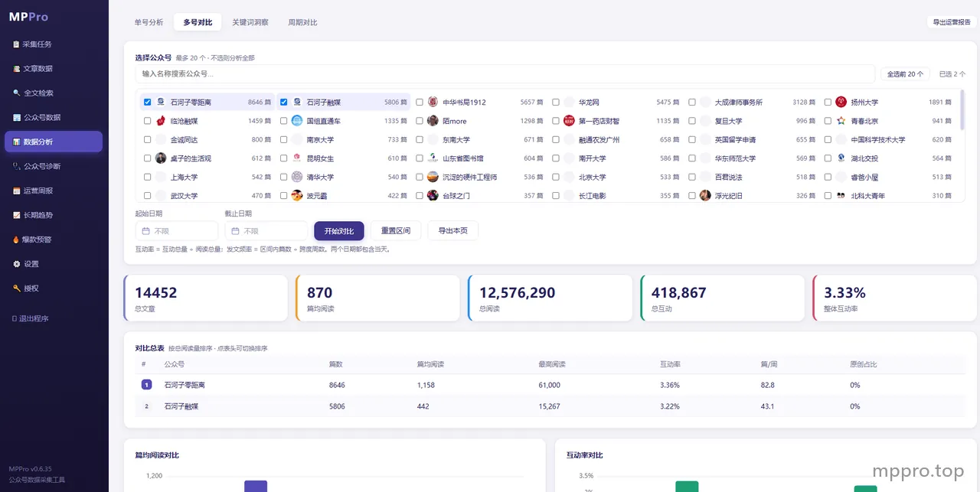Image resolution: width=980 pixels, height=492 pixels.
Task: Check the 湖北交投 checkbox
Action: coord(828,158)
